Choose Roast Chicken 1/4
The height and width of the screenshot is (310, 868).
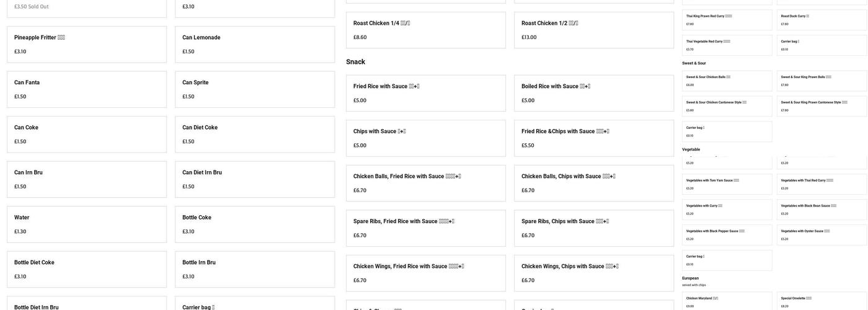coord(425,30)
